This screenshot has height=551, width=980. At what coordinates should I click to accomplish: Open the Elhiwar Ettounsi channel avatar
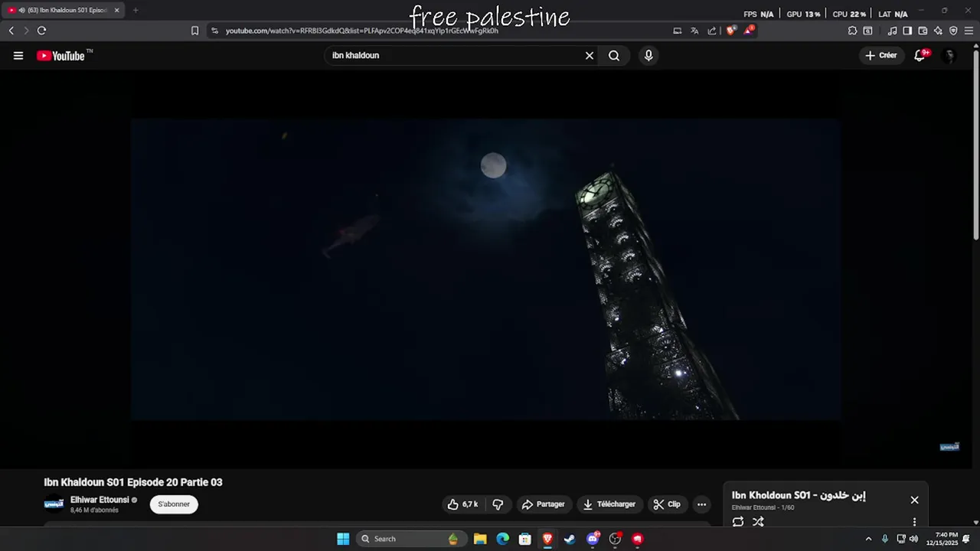(x=54, y=504)
